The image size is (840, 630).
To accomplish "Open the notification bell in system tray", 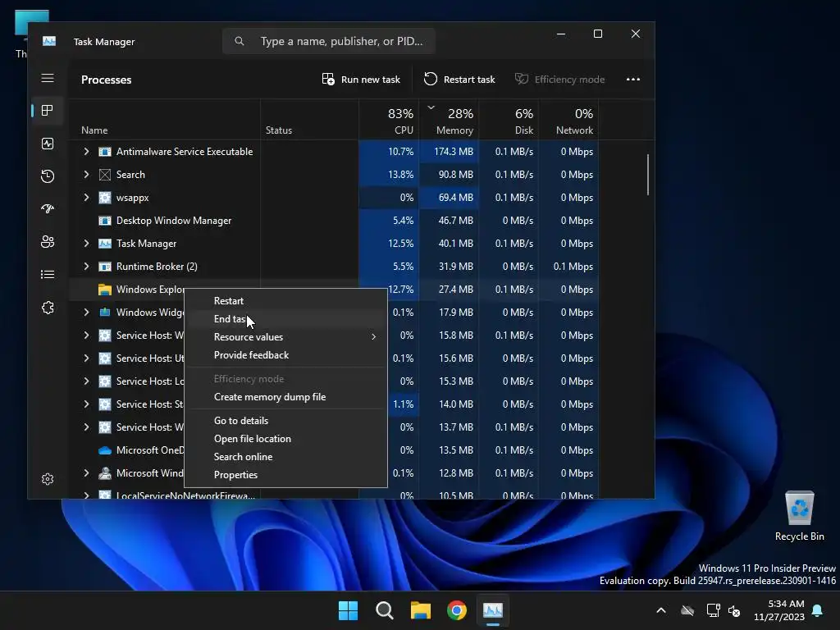I will point(818,610).
